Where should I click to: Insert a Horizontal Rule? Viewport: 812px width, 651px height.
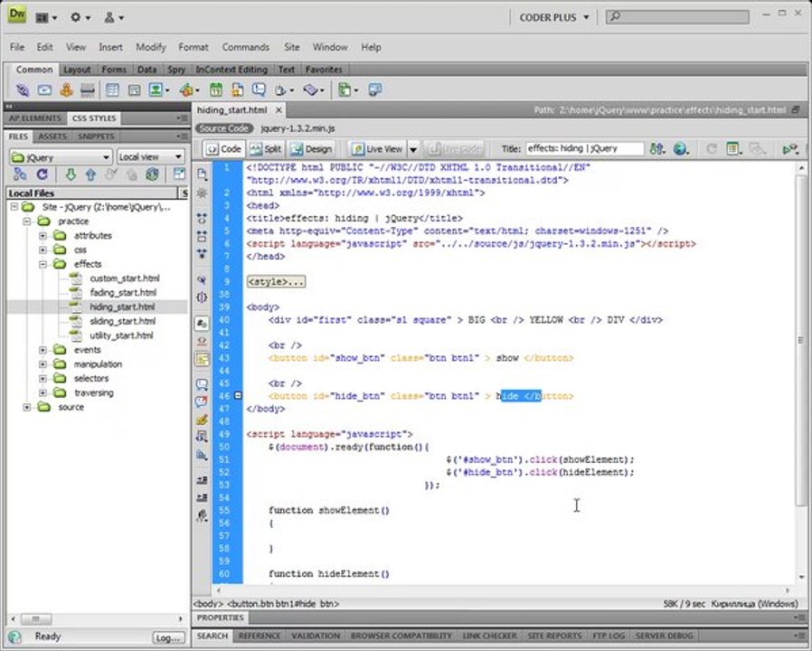(x=88, y=90)
